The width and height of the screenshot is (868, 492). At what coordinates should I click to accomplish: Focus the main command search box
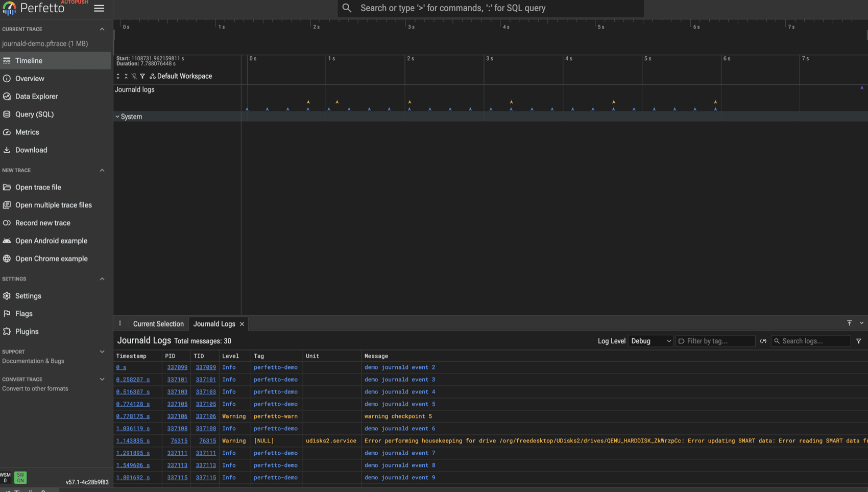point(490,8)
